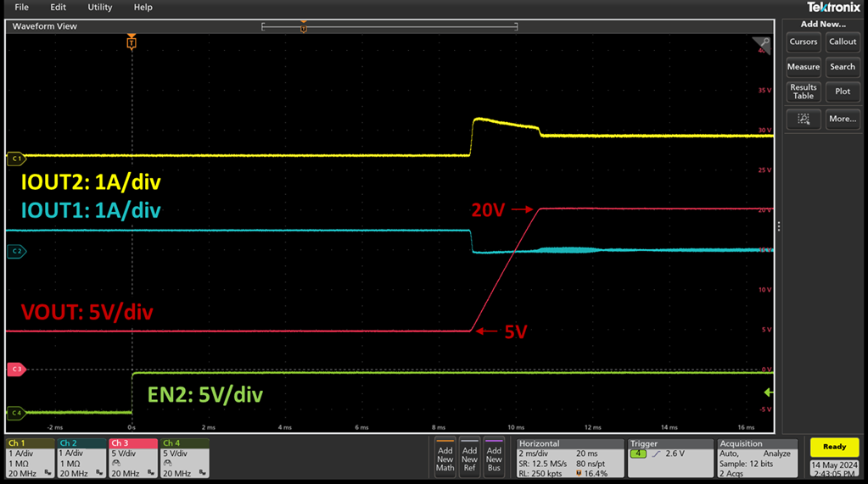The image size is (868, 484).
Task: Select the red C3 waveform handle
Action: [14, 370]
